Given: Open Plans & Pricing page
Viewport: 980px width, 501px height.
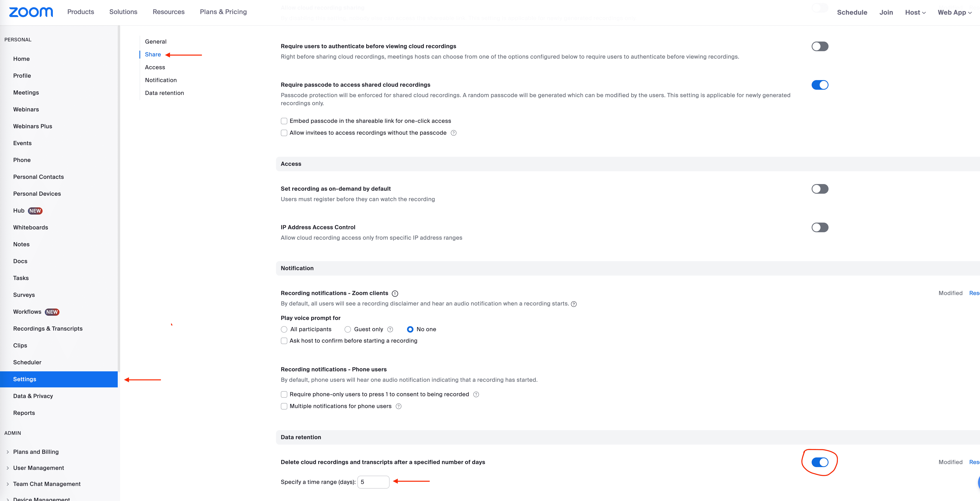Looking at the screenshot, I should click(223, 12).
